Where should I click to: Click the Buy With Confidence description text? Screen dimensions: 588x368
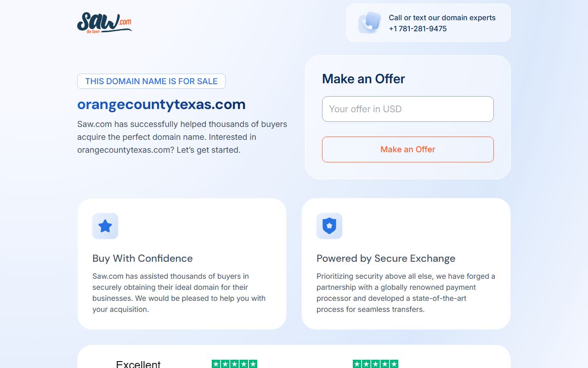(179, 293)
